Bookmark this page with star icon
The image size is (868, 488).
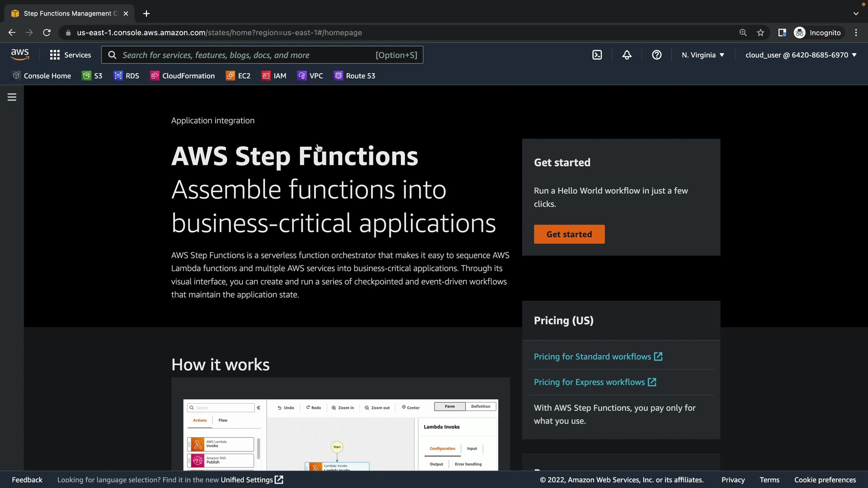[760, 33]
